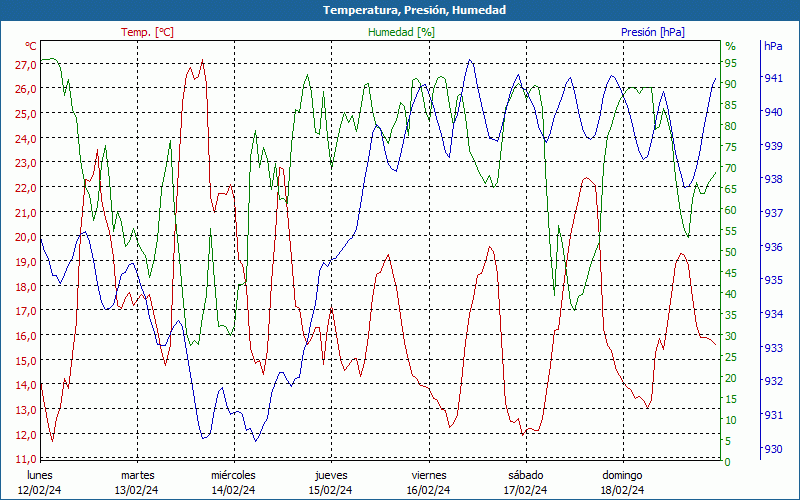Viewport: 800px width, 500px height.
Task: Select the red 'Temp. [°C]' legend label
Action: [147, 32]
